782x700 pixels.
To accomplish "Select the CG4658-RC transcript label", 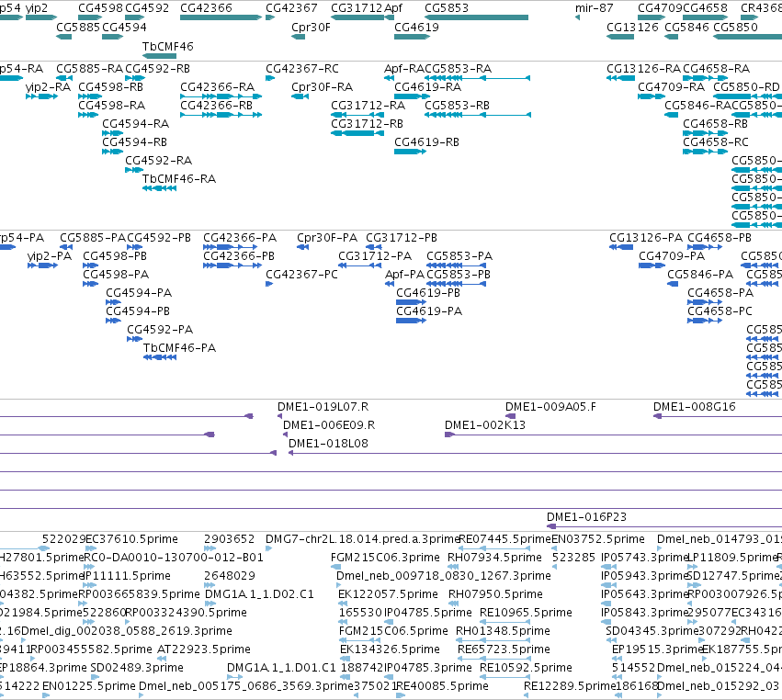I will 715,142.
